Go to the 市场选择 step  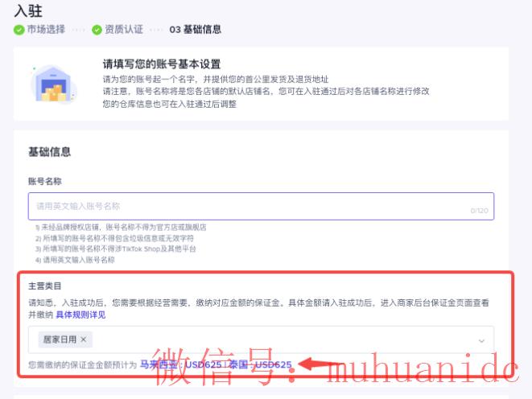[x=46, y=30]
